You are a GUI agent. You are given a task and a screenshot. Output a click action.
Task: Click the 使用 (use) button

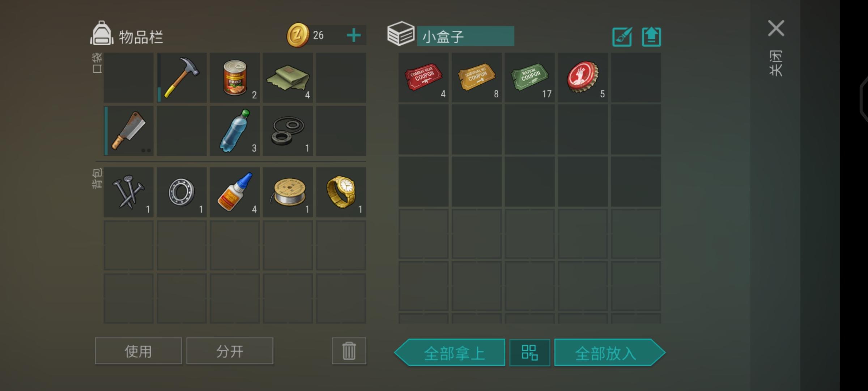138,351
